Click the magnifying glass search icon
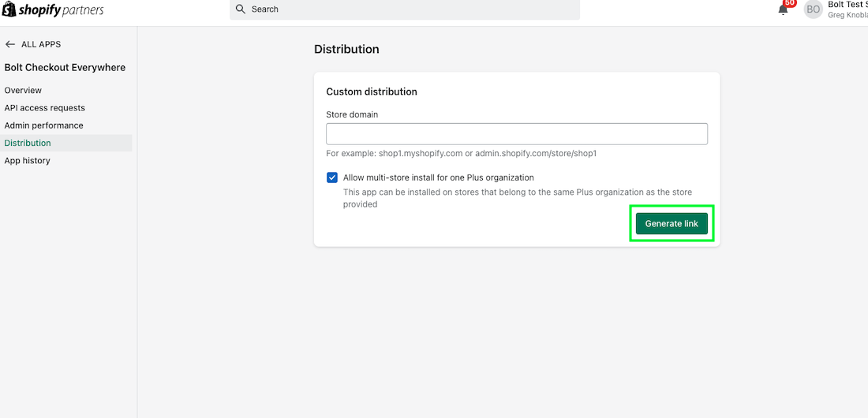The height and width of the screenshot is (418, 868). pyautogui.click(x=241, y=9)
